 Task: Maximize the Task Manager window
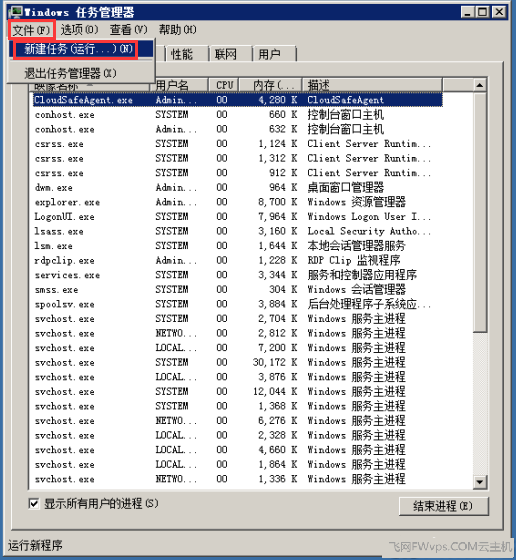tap(482, 12)
